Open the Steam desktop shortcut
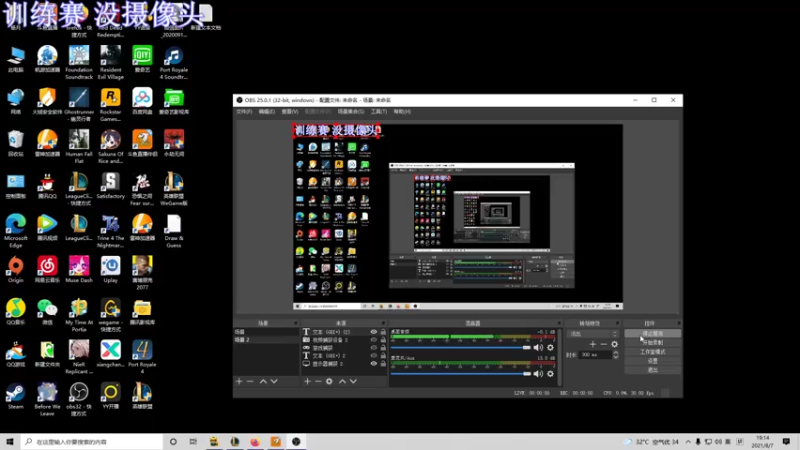 tap(15, 396)
